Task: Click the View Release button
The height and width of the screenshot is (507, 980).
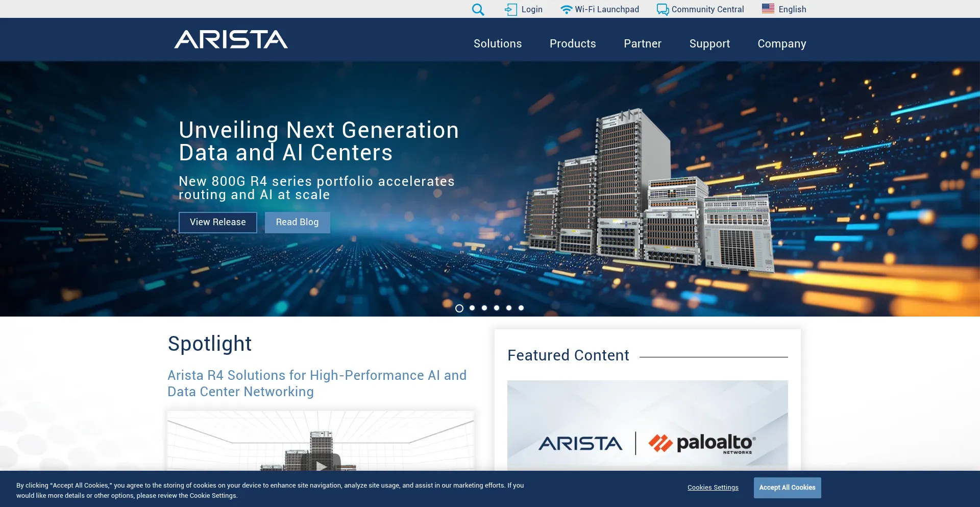Action: coord(217,223)
